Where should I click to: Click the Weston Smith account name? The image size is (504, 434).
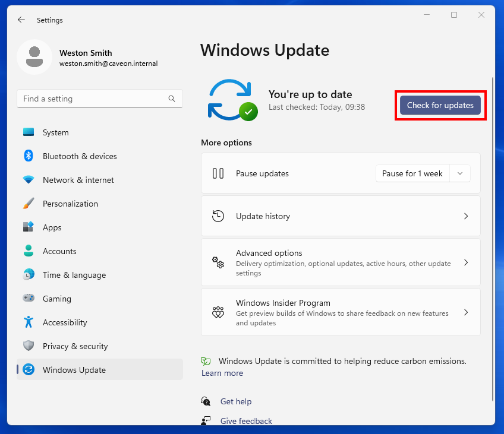(x=86, y=53)
